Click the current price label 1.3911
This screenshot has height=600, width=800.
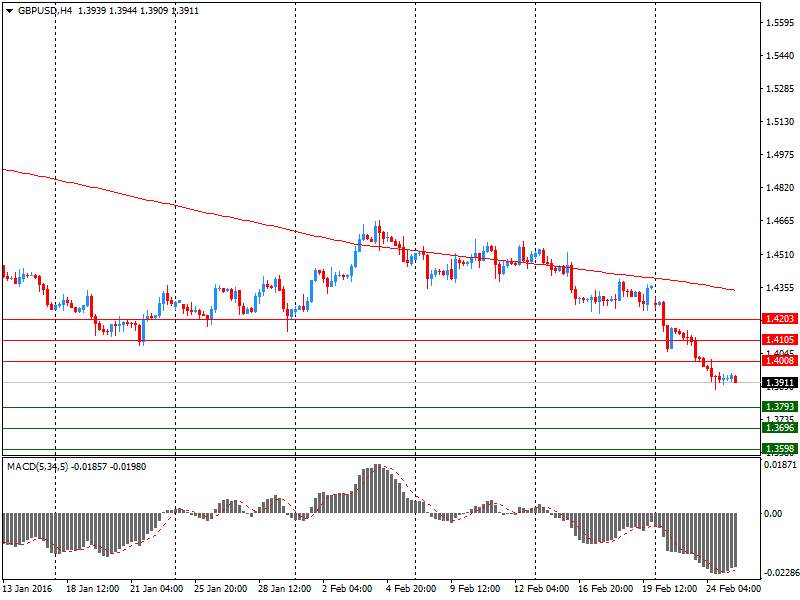(x=780, y=383)
